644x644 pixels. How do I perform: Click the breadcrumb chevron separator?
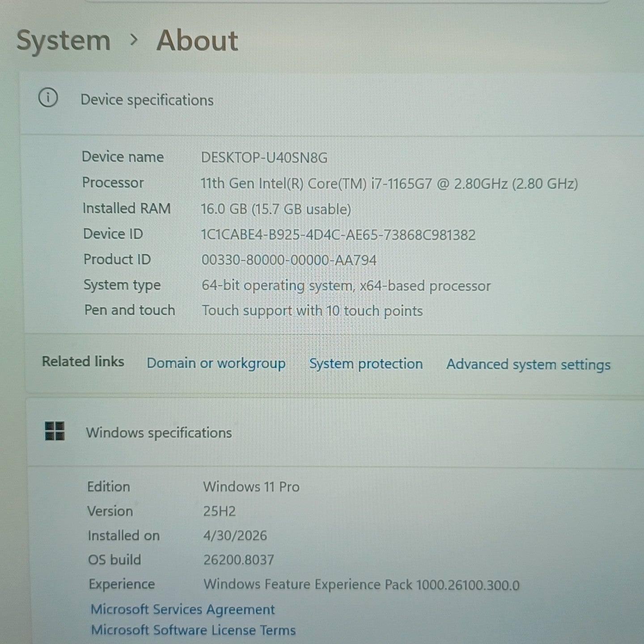(x=133, y=40)
